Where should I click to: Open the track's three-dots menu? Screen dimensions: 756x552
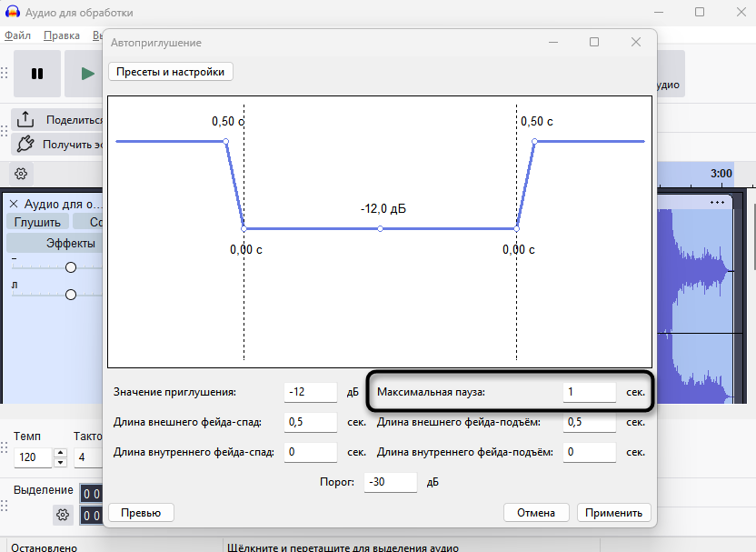718,202
